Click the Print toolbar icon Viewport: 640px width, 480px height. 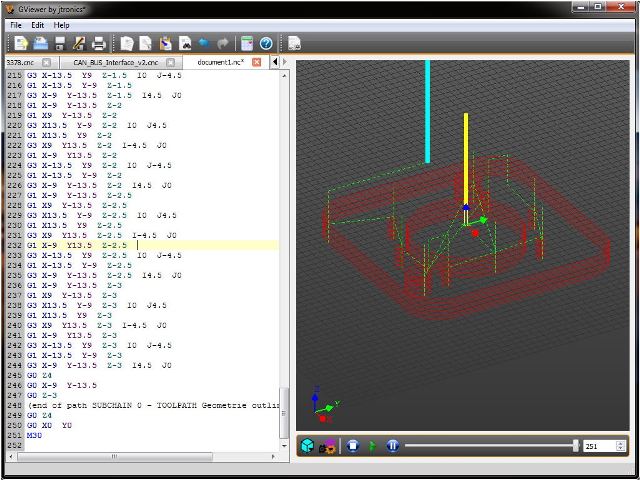(x=99, y=43)
